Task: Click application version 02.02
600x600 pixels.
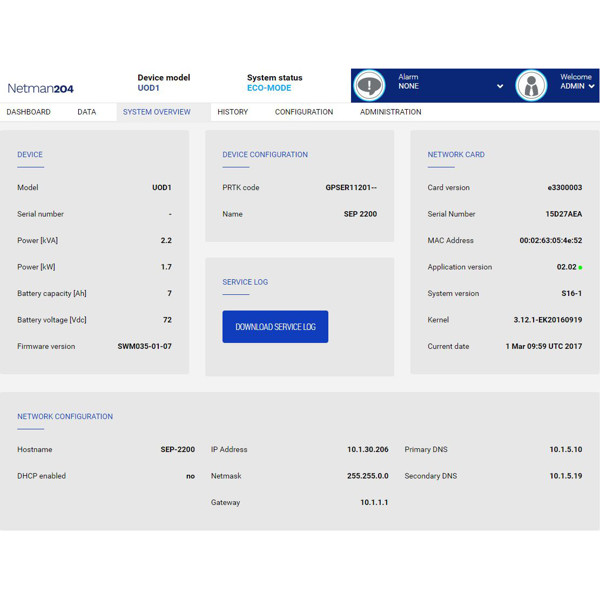Action: point(566,267)
